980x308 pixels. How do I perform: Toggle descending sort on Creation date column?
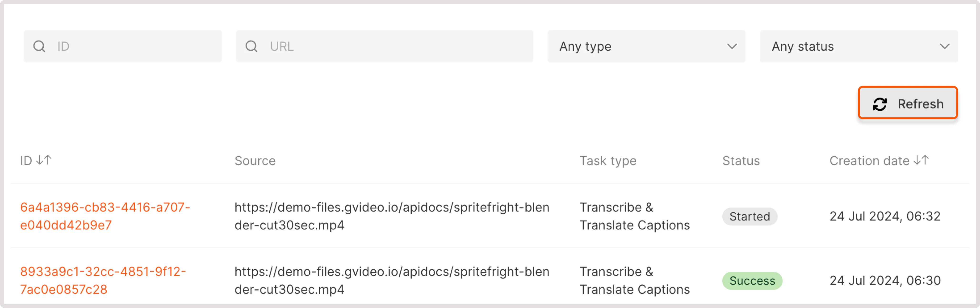[923, 160]
